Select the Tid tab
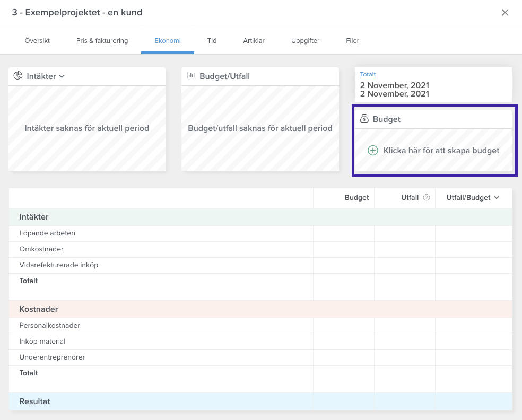Image resolution: width=522 pixels, height=420 pixels. click(x=212, y=41)
